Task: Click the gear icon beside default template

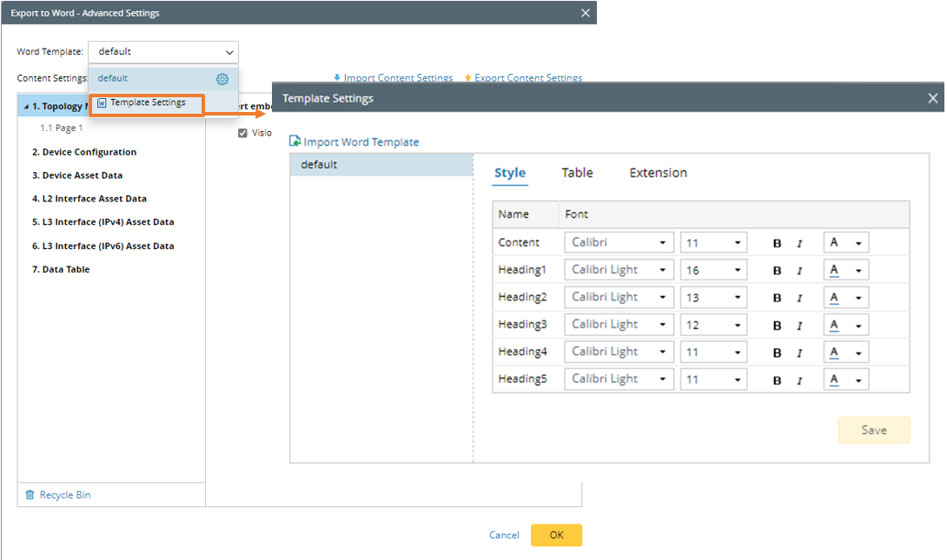Action: point(222,79)
